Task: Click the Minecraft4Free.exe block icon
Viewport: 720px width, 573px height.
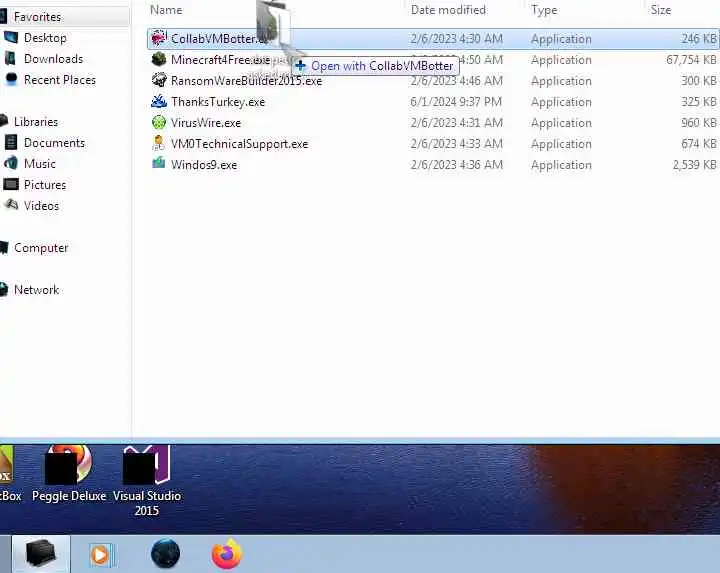Action: pos(159,59)
